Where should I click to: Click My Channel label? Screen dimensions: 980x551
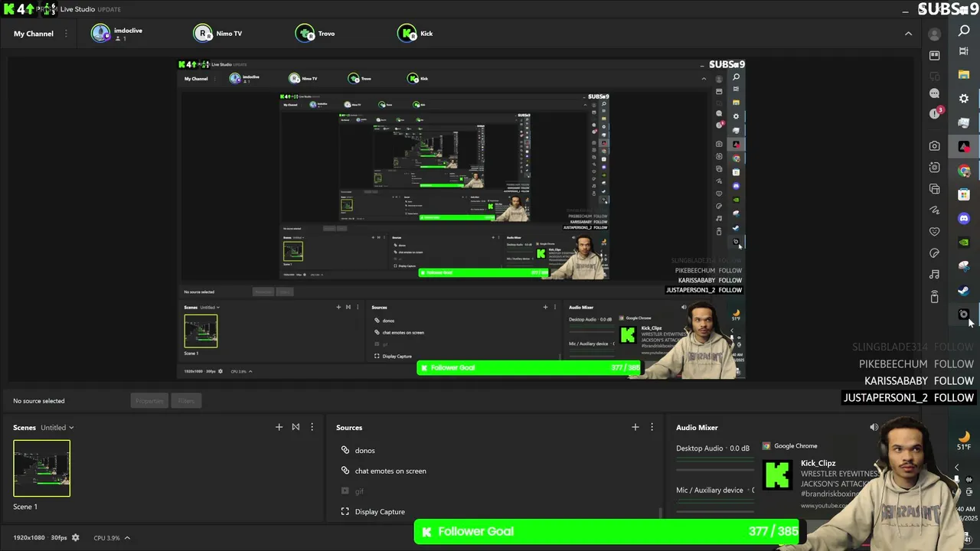[34, 34]
